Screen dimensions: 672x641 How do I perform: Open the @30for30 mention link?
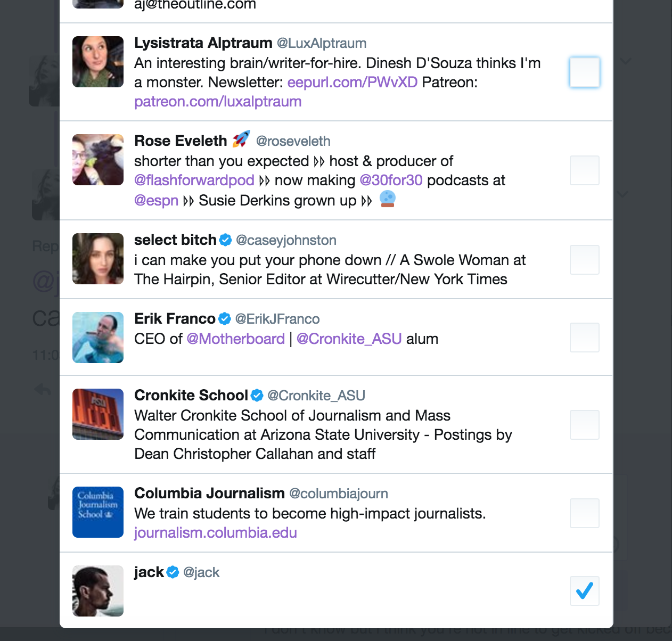pos(391,180)
